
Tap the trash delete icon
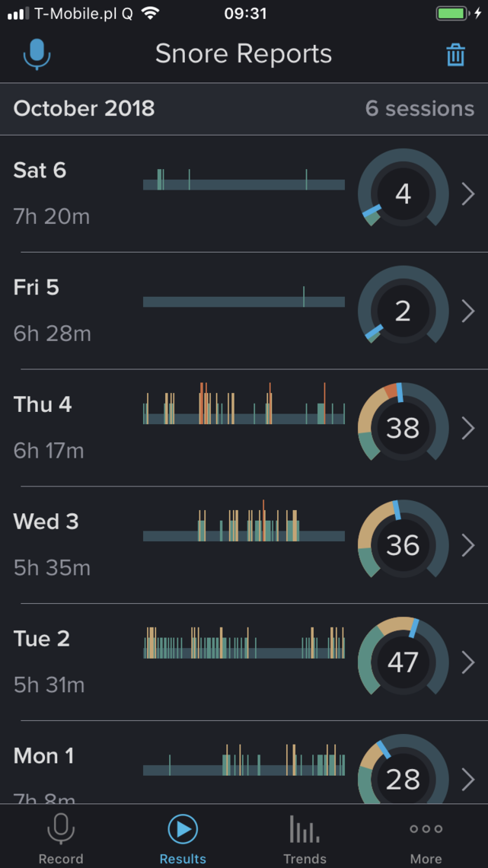pyautogui.click(x=455, y=55)
